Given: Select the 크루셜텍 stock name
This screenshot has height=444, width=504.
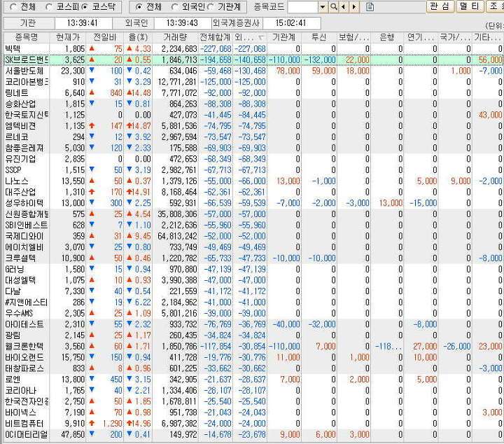Looking at the screenshot, I should 20,258.
